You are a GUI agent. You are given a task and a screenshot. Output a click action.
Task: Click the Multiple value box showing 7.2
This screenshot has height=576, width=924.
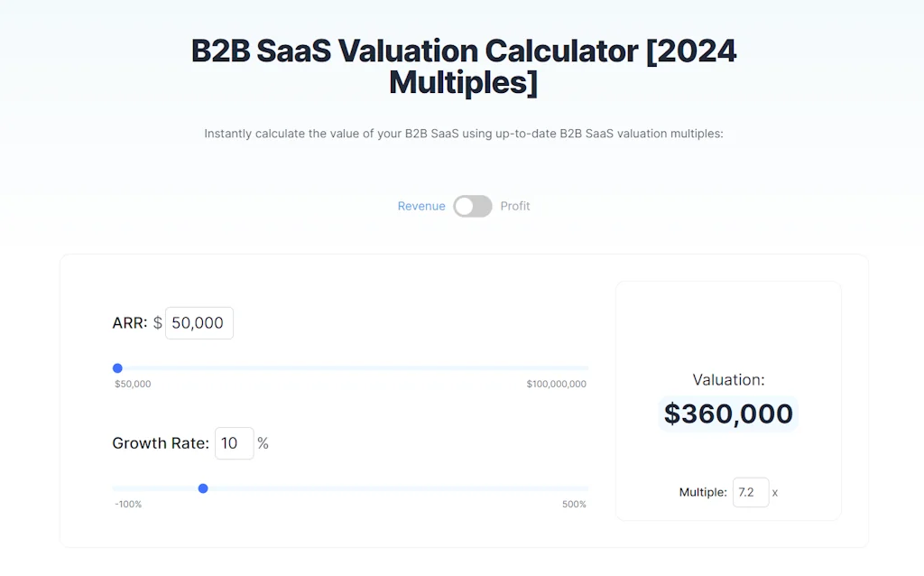click(x=751, y=492)
